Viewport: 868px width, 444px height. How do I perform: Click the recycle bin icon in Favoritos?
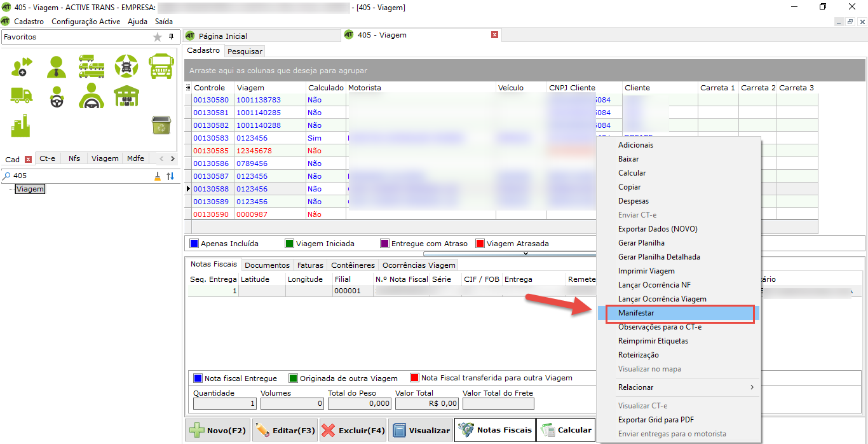[x=160, y=125]
